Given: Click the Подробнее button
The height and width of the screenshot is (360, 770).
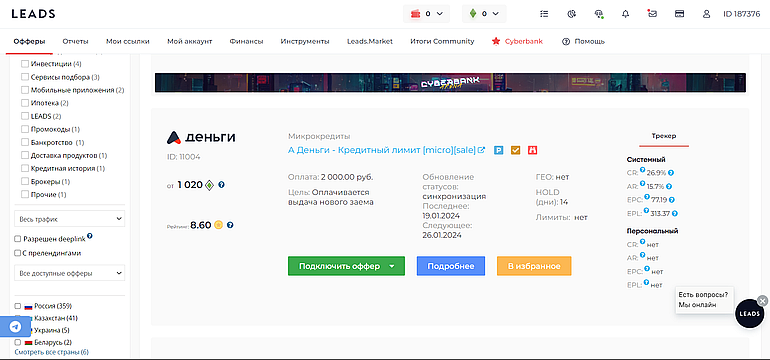Looking at the screenshot, I should [451, 266].
